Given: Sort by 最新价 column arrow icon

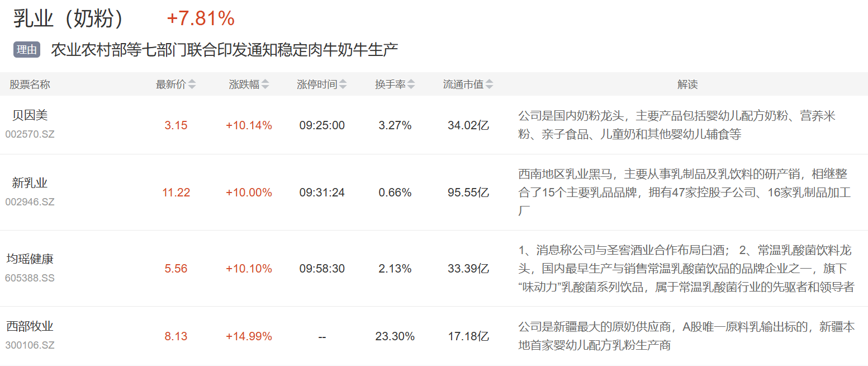Looking at the screenshot, I should point(192,85).
